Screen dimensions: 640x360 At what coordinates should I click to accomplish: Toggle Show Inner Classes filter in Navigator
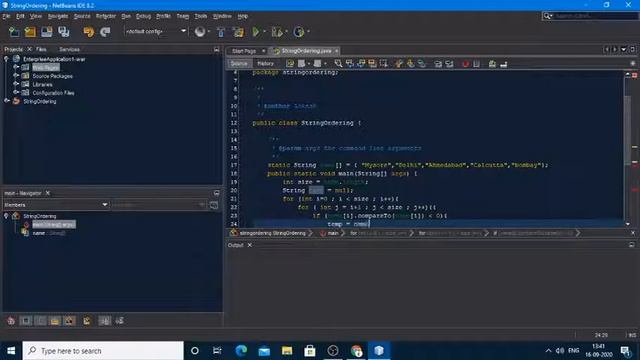(x=69, y=321)
